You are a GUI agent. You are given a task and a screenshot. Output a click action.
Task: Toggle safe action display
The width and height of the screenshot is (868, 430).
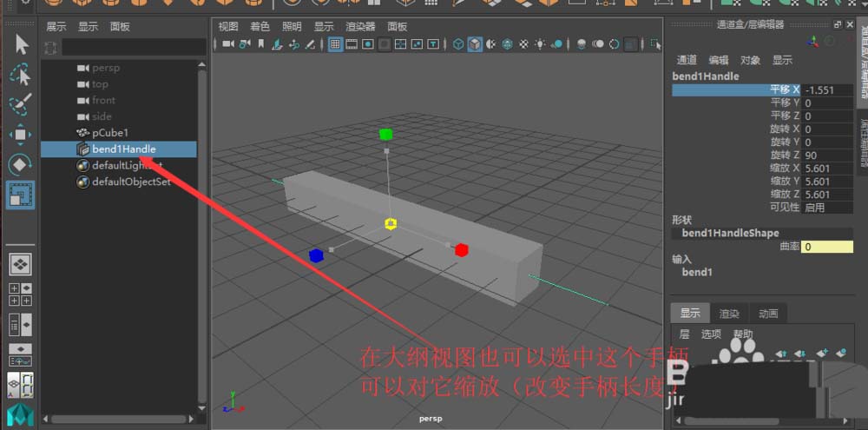(418, 43)
